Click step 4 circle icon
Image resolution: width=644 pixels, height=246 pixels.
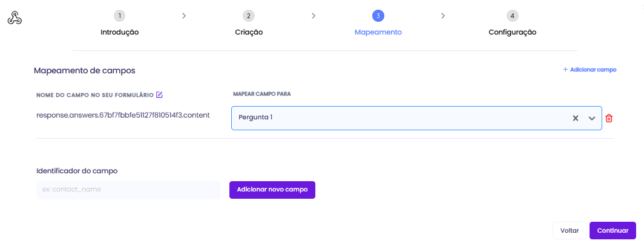[513, 16]
